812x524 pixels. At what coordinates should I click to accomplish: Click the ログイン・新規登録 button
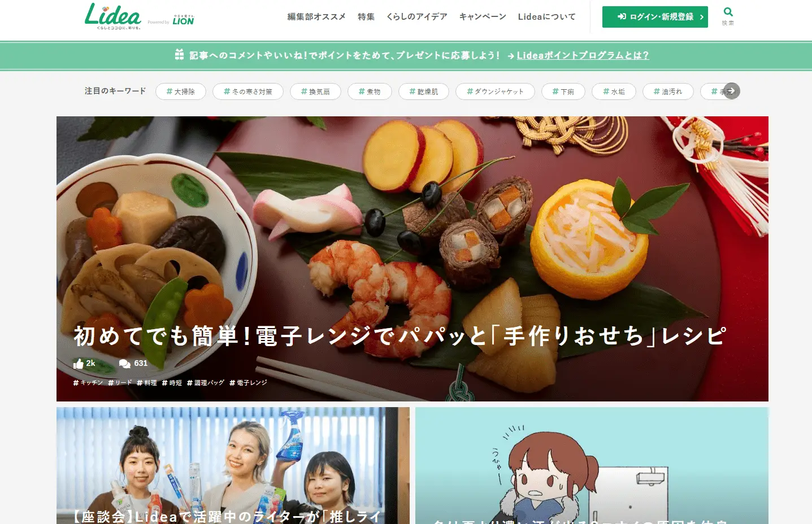[655, 17]
